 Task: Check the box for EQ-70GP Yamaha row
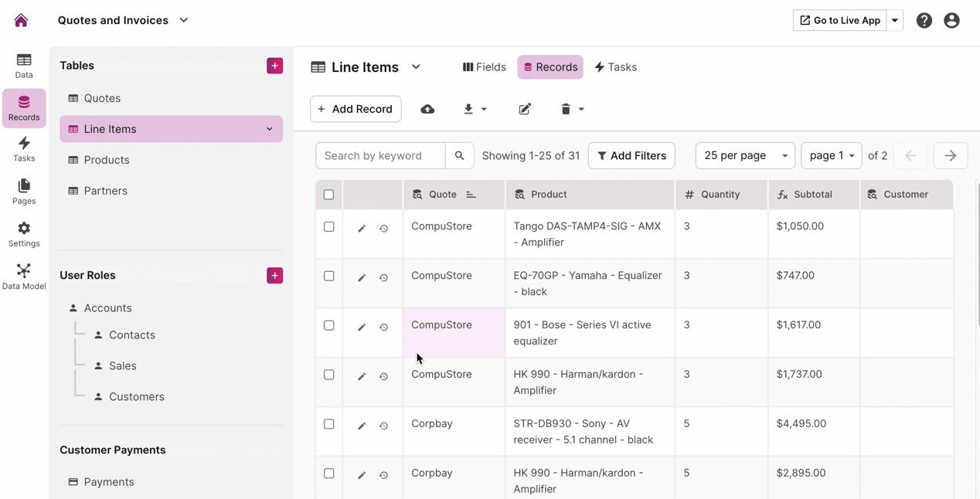click(328, 276)
